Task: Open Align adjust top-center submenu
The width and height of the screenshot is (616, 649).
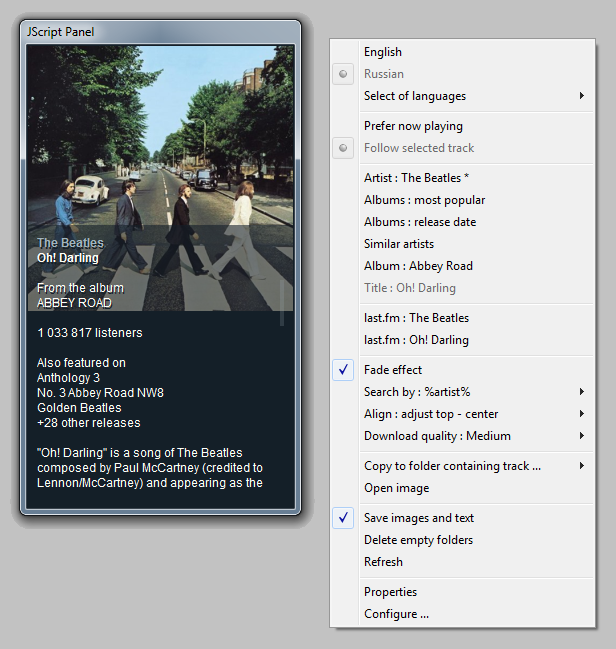Action: tap(430, 414)
